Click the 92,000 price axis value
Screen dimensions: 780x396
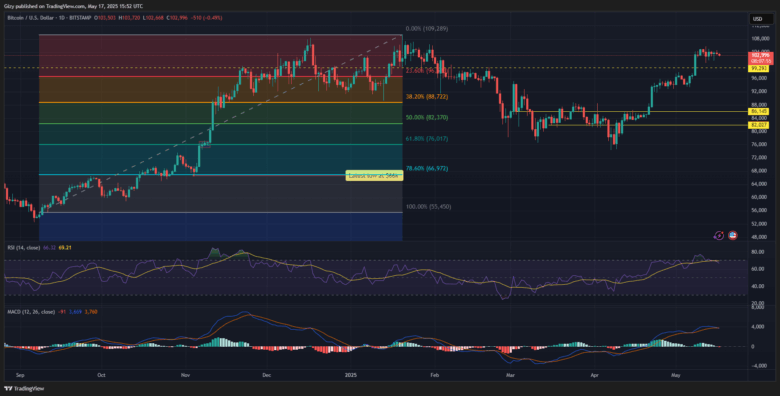(x=758, y=92)
